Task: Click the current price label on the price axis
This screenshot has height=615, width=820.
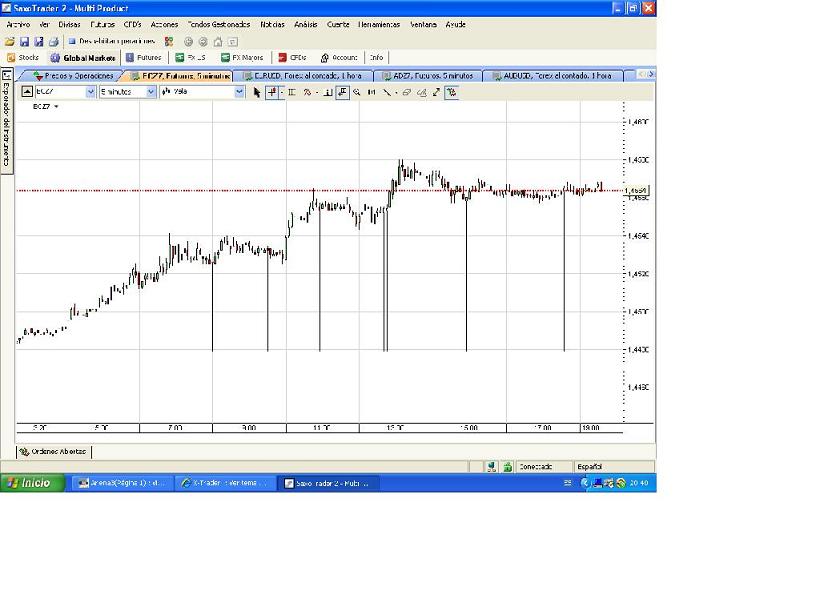Action: coord(636,191)
